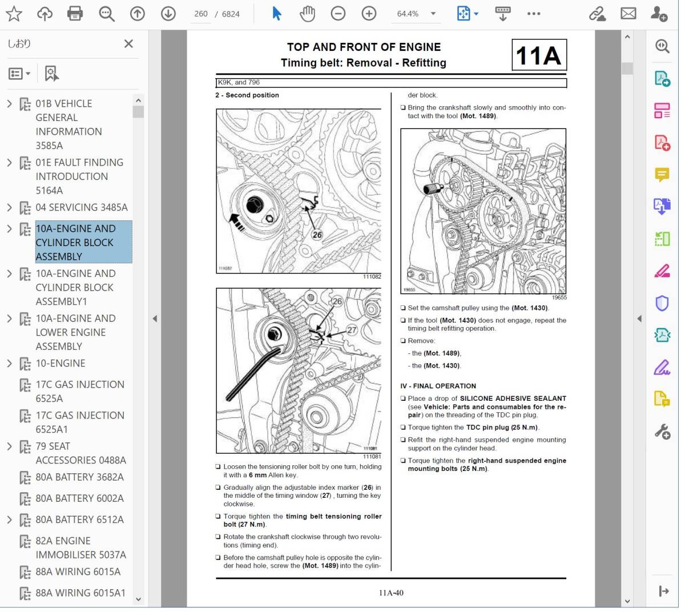Expand 04 SERVICING 3485A bookmark
Image resolution: width=685 pixels, height=616 pixels.
click(x=9, y=208)
